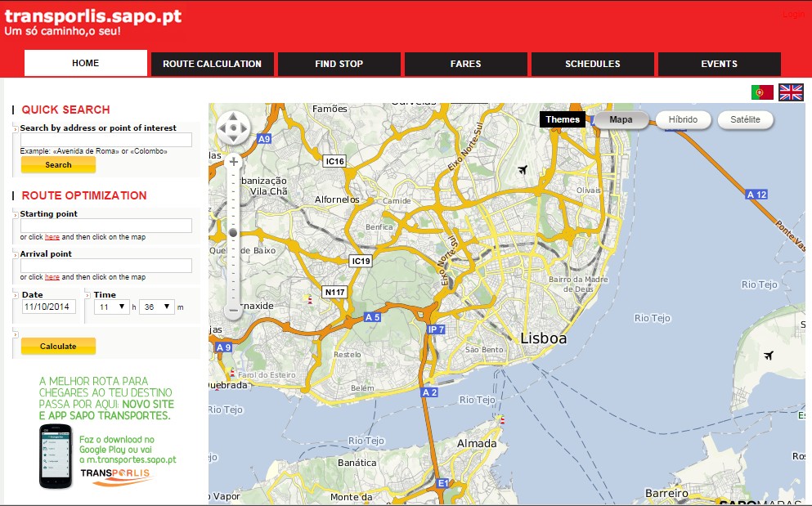This screenshot has height=506, width=812.
Task: Click the zoom slider handle
Action: pyautogui.click(x=233, y=233)
